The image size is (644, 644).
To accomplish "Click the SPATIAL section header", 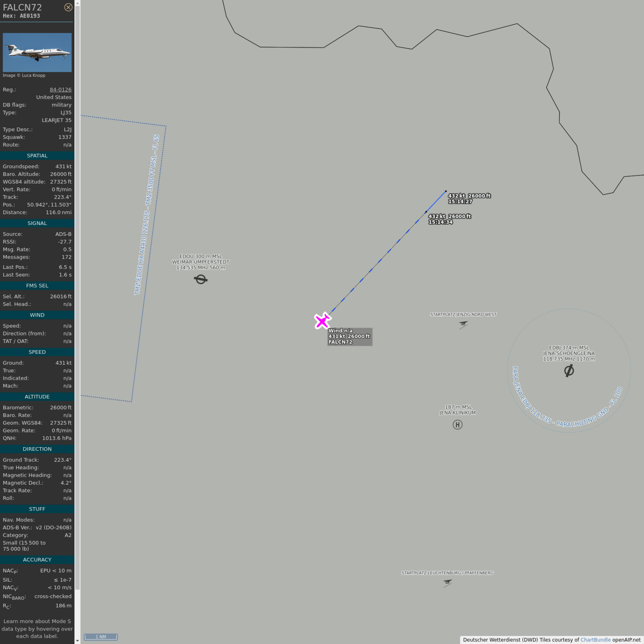I will [x=37, y=156].
